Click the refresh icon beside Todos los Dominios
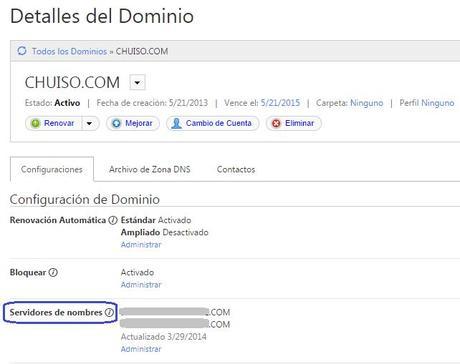The width and height of the screenshot is (460, 364). point(22,51)
